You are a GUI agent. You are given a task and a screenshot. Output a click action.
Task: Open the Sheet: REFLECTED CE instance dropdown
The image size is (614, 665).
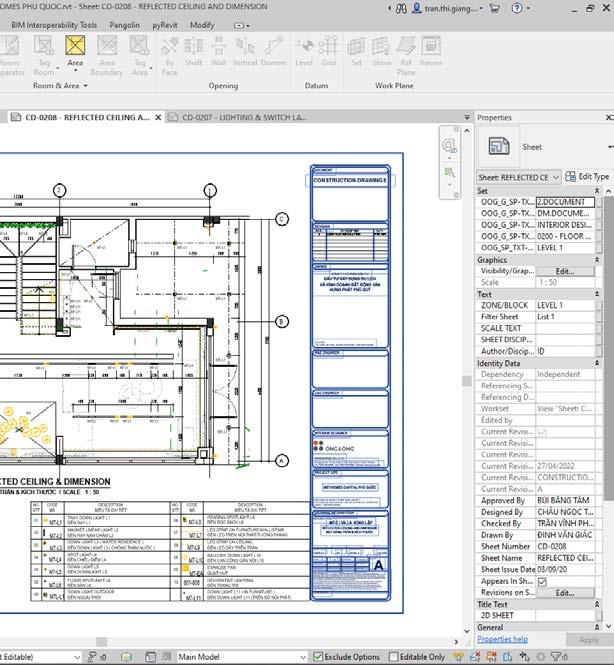click(x=519, y=177)
